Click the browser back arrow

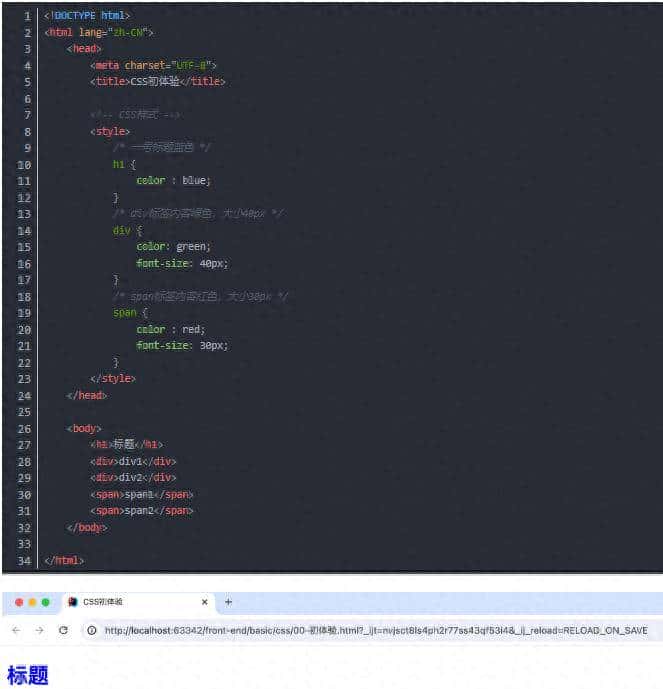tap(16, 630)
